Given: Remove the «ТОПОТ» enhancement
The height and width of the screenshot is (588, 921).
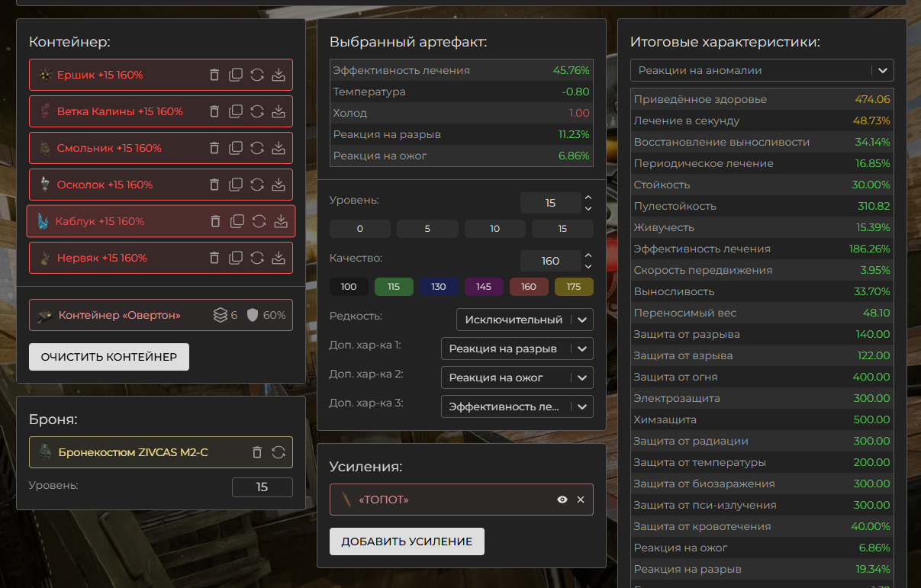Looking at the screenshot, I should pos(581,500).
